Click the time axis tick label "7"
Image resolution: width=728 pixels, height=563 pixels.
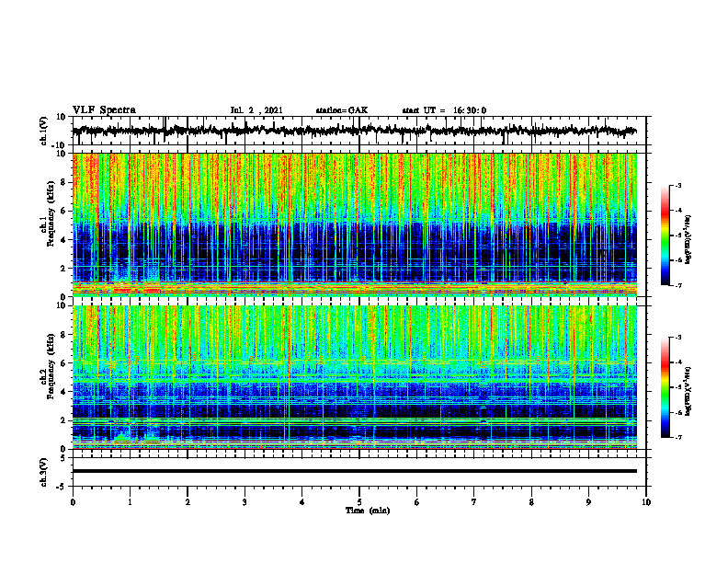point(474,502)
